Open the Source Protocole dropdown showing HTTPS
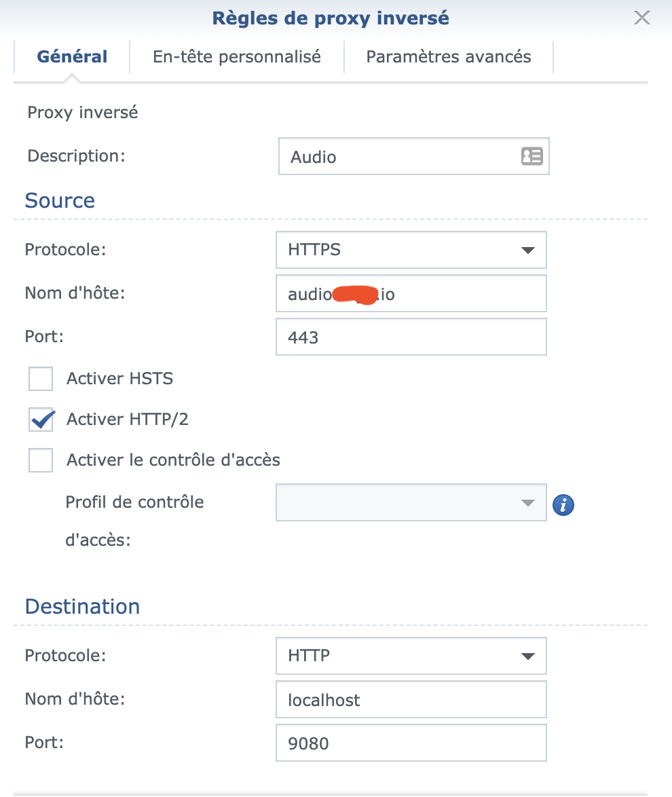 [411, 250]
